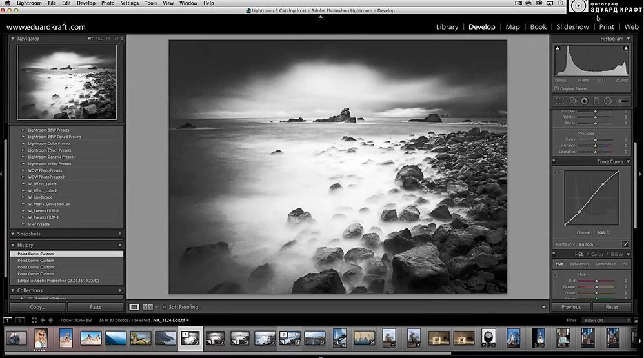The height and width of the screenshot is (358, 644).
Task: Open the Channel RGB dropdown
Action: pyautogui.click(x=601, y=232)
